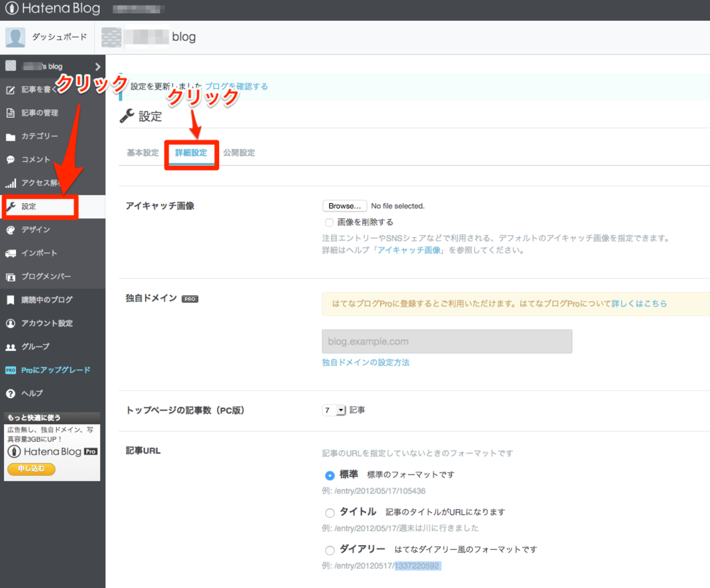Click the people icon for グループ

coord(10,347)
